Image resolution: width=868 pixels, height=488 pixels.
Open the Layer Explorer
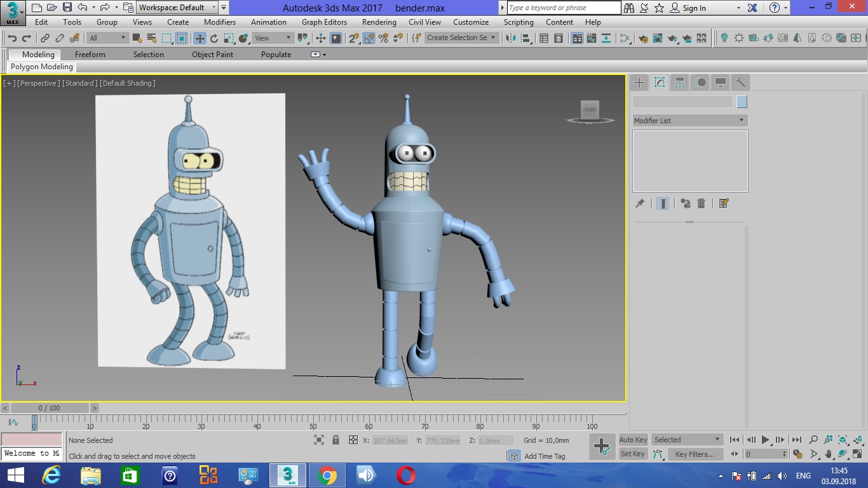point(559,38)
